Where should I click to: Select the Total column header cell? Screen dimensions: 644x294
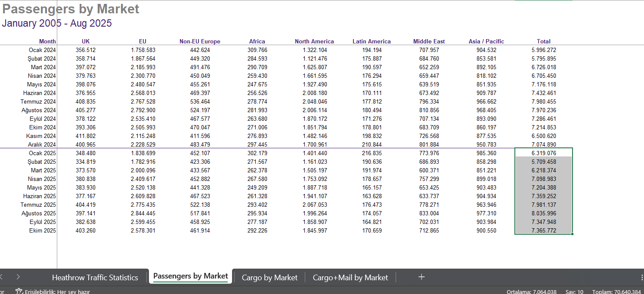(543, 42)
